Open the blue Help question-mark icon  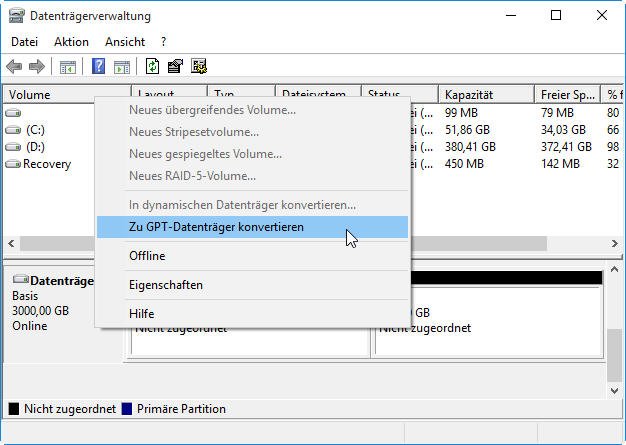[98, 66]
